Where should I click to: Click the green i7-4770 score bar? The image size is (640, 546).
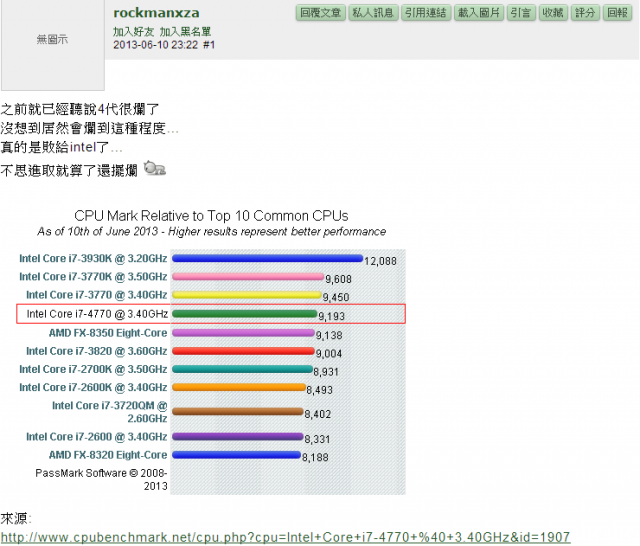click(x=244, y=313)
